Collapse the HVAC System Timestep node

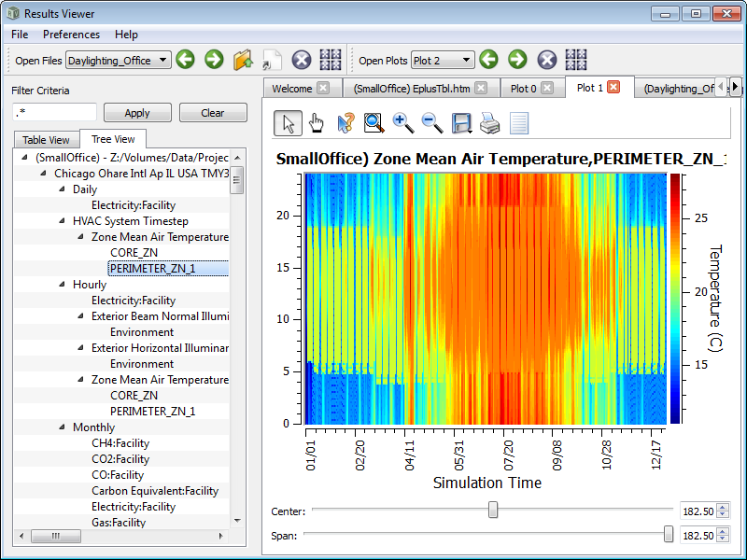pyautogui.click(x=62, y=220)
